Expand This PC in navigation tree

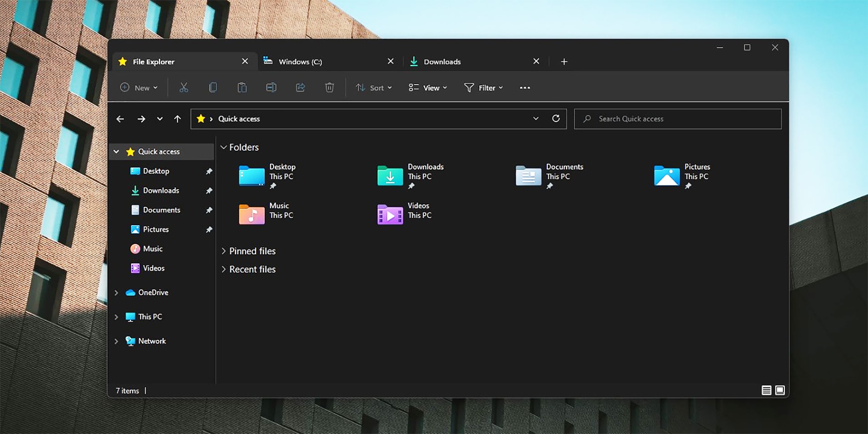pos(116,317)
